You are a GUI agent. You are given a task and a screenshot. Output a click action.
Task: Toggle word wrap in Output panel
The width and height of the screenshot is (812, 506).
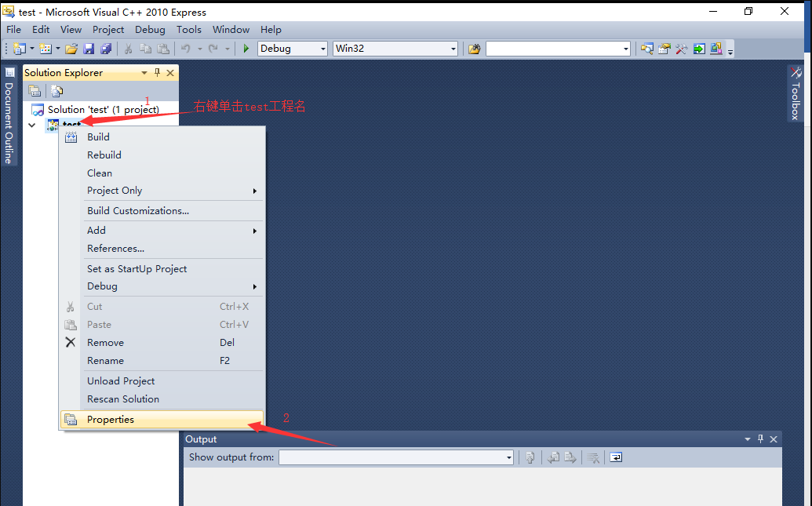coord(616,457)
